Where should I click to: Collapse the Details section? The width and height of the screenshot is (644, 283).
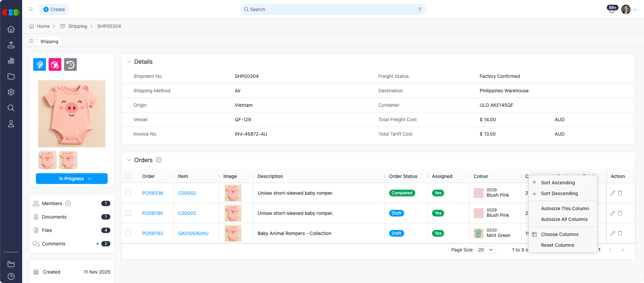[x=129, y=62]
